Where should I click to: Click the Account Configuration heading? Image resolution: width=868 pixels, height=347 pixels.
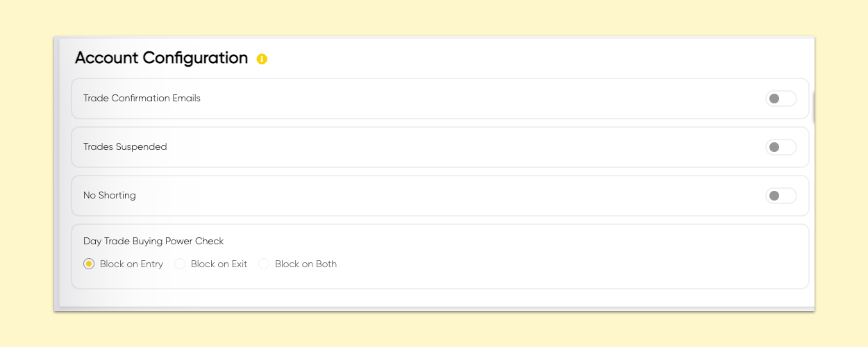pos(161,58)
